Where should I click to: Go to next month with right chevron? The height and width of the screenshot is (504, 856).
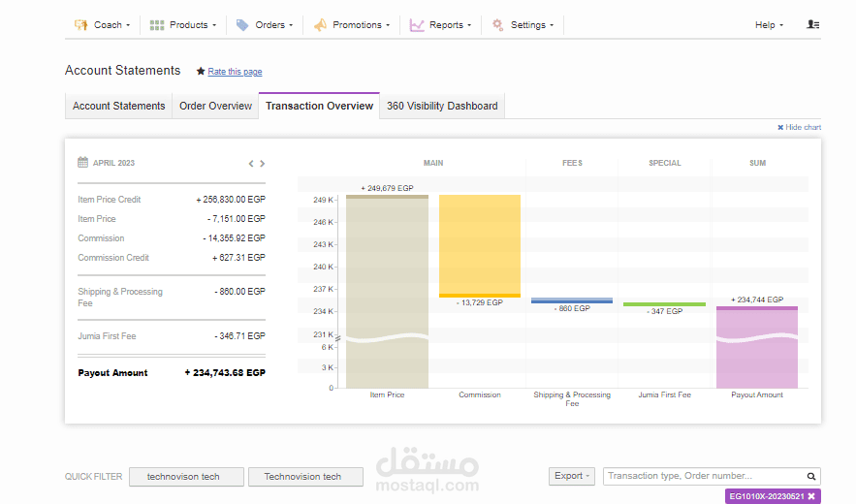point(263,163)
